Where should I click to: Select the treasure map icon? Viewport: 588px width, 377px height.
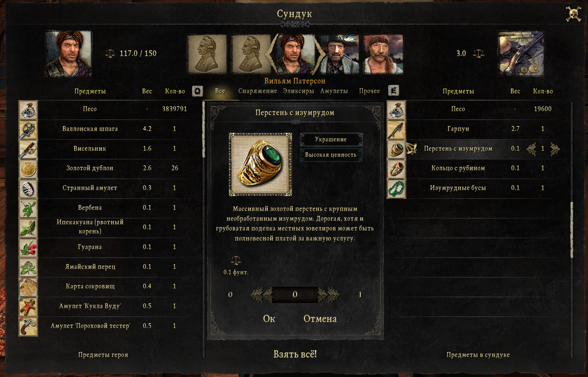tap(28, 287)
